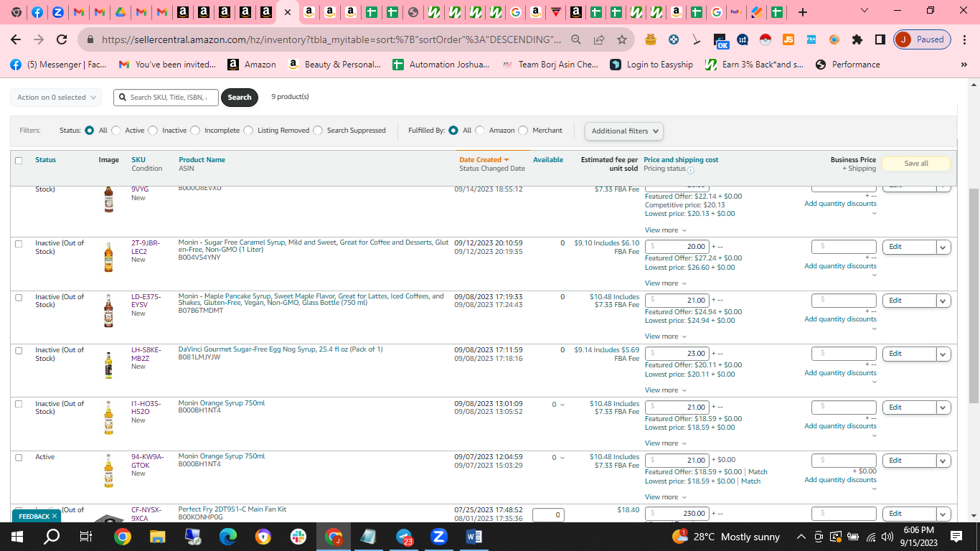This screenshot has width=980, height=551.
Task: Filter by Fulfilled By Amazon
Action: (480, 131)
